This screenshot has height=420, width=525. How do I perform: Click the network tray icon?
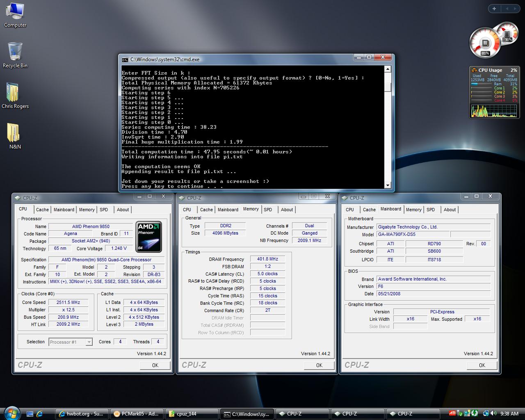coord(486,413)
